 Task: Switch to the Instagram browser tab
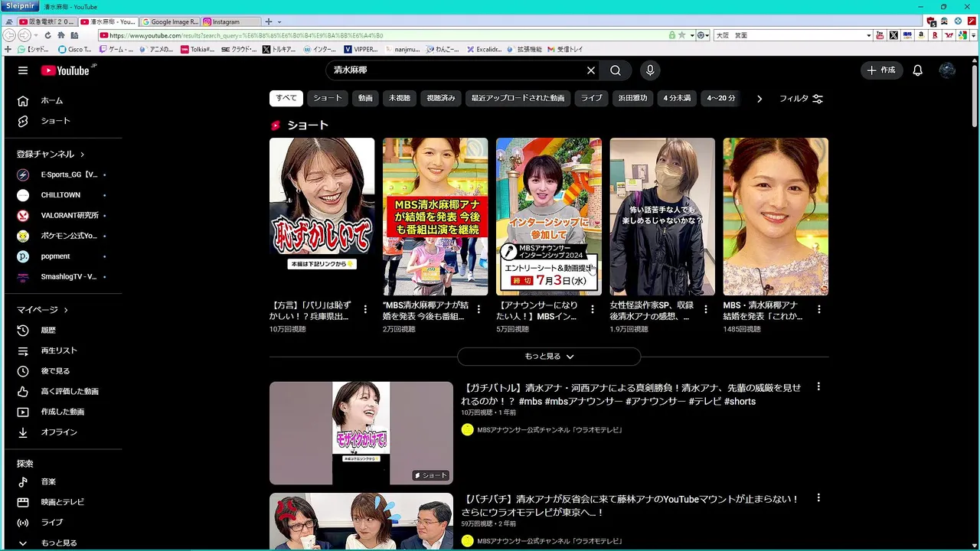tap(231, 21)
